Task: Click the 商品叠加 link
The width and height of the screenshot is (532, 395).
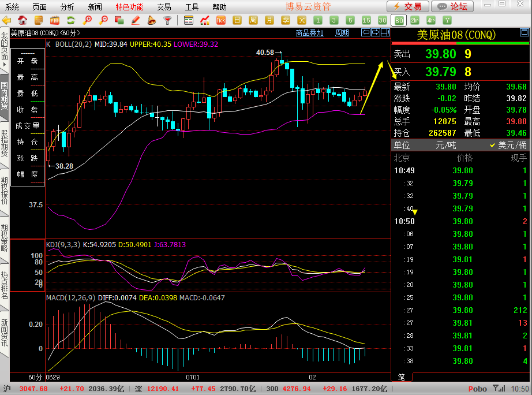Action: [x=309, y=33]
